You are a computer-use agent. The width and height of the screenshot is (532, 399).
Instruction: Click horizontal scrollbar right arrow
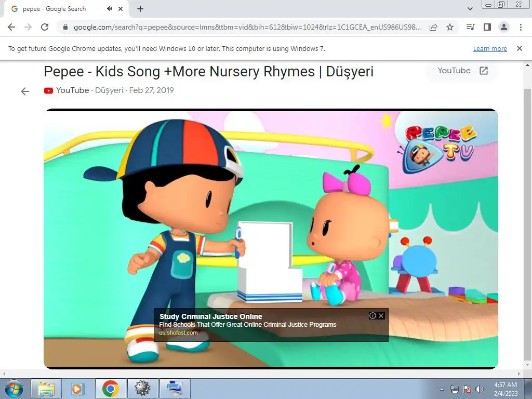click(x=519, y=374)
